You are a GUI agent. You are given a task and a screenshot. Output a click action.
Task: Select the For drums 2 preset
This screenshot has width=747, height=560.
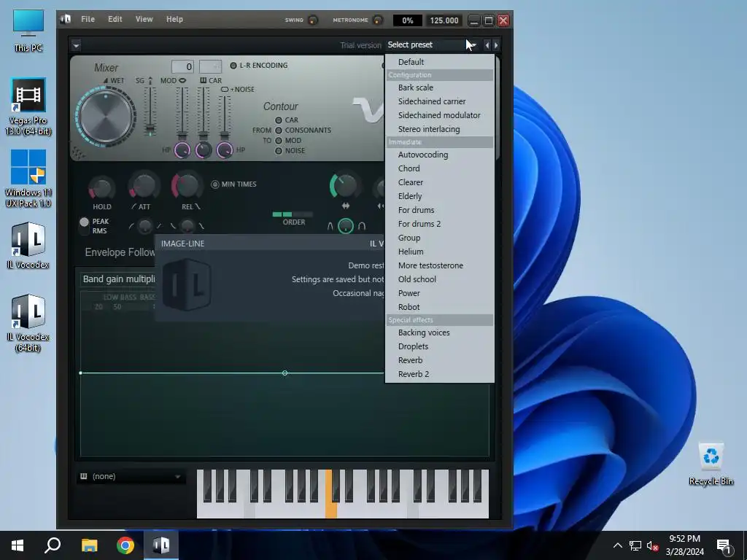point(439,224)
